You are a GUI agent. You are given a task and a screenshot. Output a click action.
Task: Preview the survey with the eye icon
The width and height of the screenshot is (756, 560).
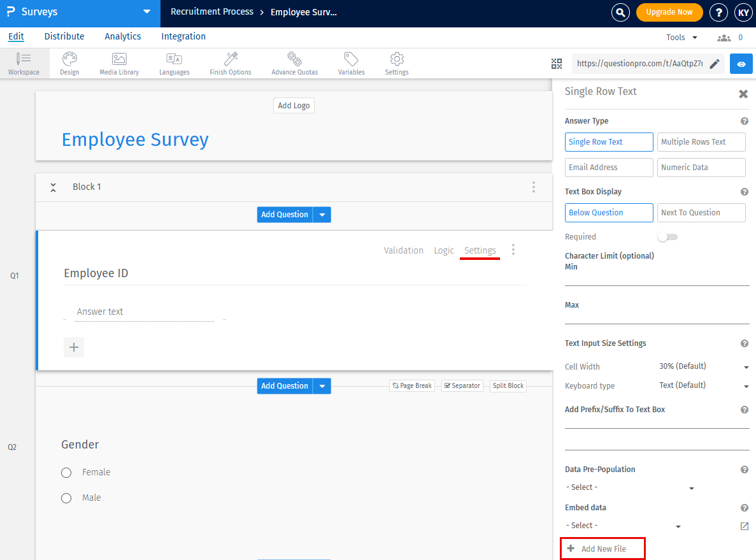pos(741,64)
